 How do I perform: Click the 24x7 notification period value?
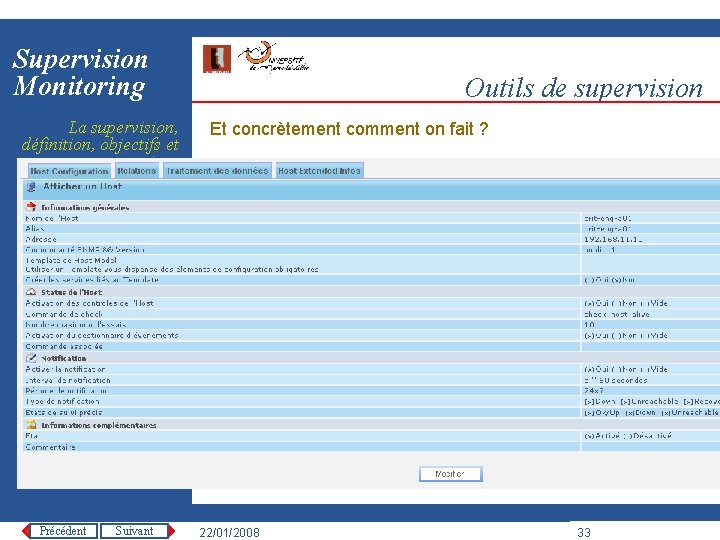594,391
